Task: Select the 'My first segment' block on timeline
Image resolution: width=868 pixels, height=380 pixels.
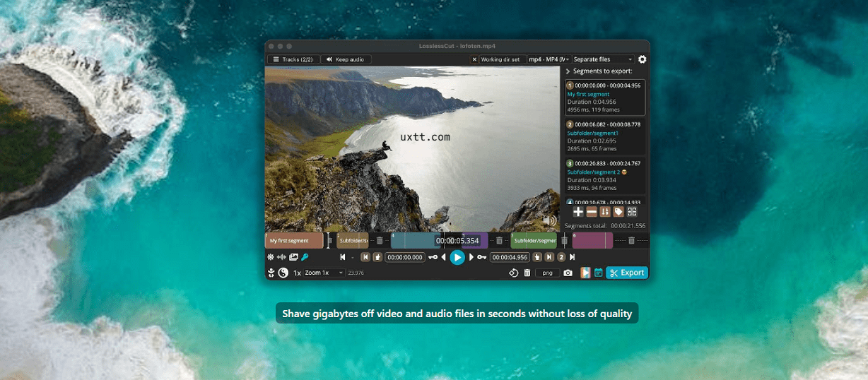Action: click(293, 241)
